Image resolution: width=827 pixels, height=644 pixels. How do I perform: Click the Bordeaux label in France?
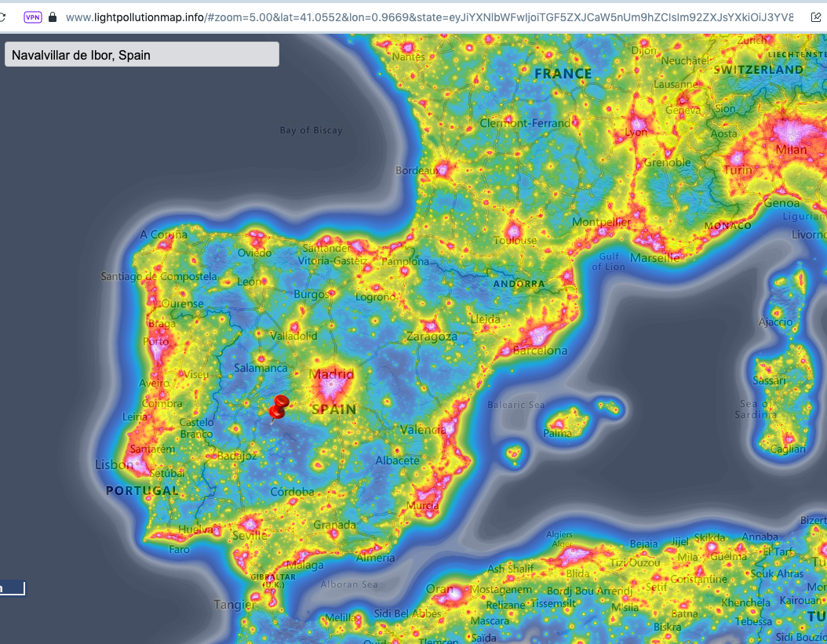[x=417, y=170]
